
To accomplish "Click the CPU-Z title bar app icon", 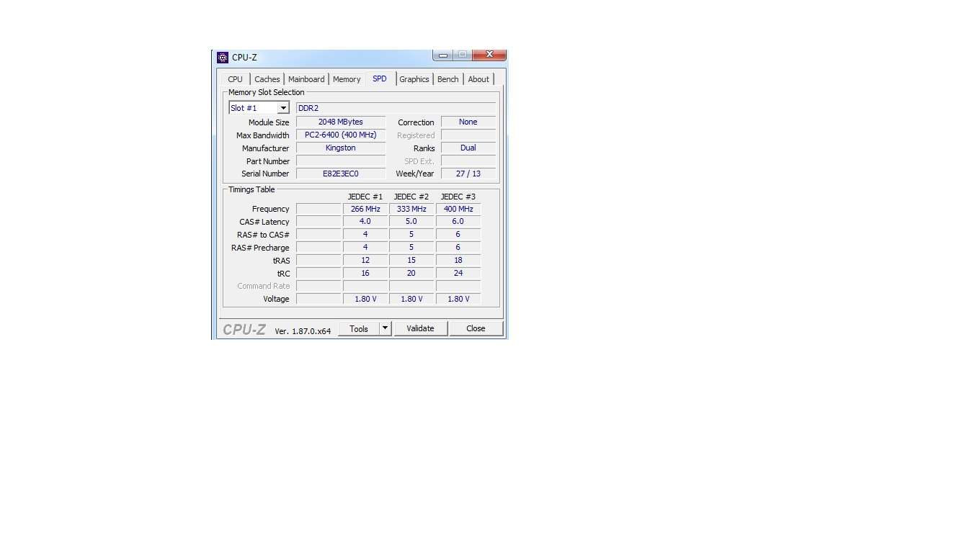I will [223, 58].
